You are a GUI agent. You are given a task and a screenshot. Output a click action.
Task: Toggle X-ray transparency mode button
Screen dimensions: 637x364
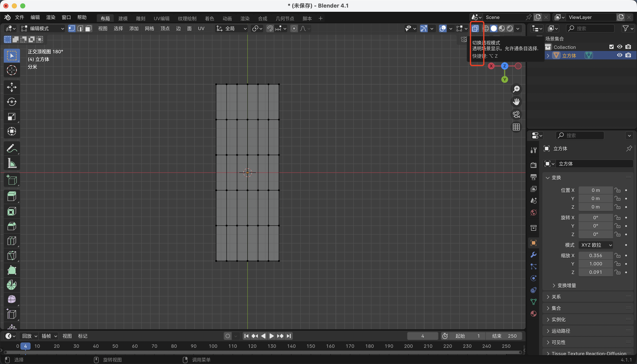(475, 28)
